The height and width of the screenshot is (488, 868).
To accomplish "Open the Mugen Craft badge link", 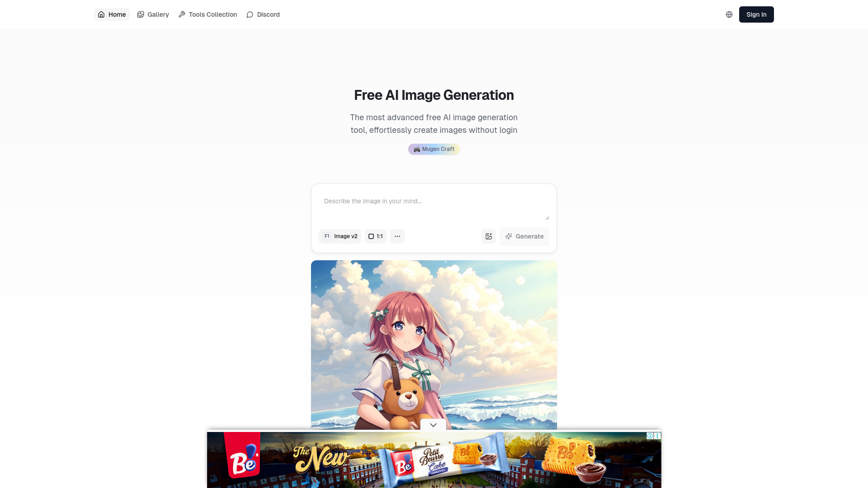I will (434, 149).
